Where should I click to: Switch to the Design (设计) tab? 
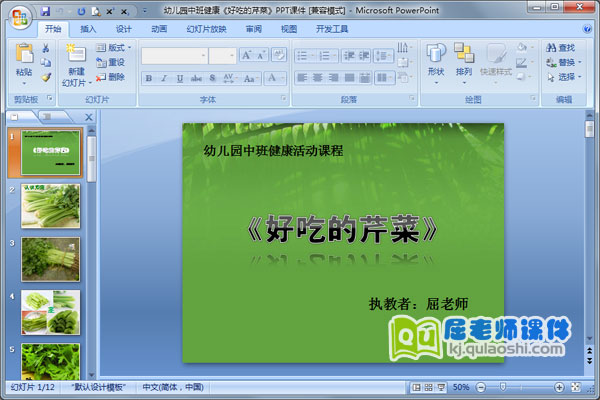[124, 29]
